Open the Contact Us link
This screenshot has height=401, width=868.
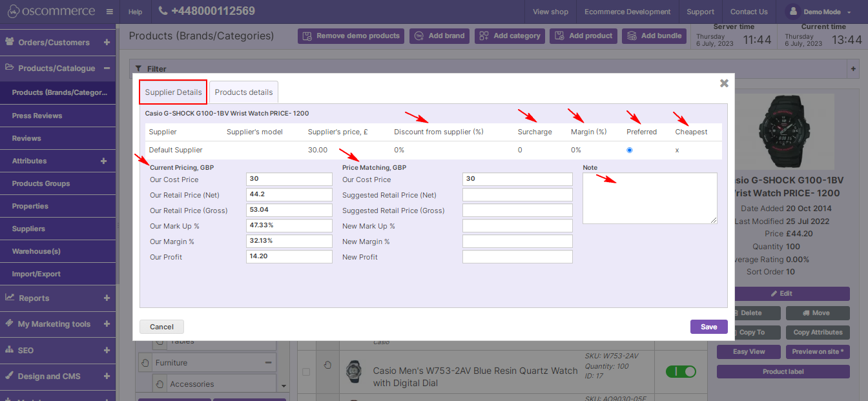[749, 12]
